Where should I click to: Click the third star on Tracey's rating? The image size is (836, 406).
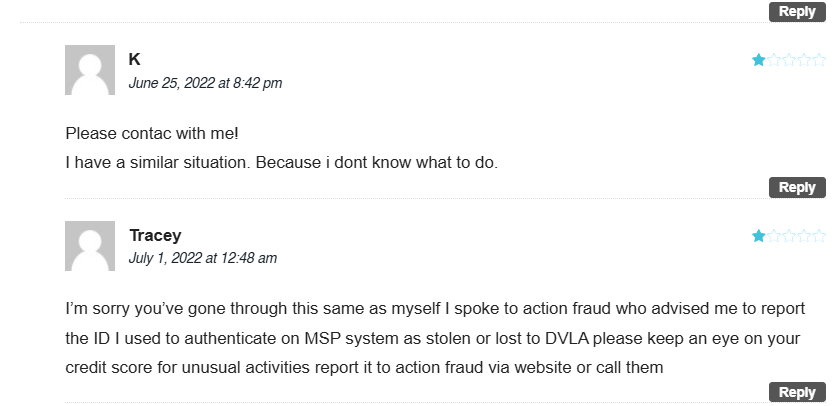(789, 236)
